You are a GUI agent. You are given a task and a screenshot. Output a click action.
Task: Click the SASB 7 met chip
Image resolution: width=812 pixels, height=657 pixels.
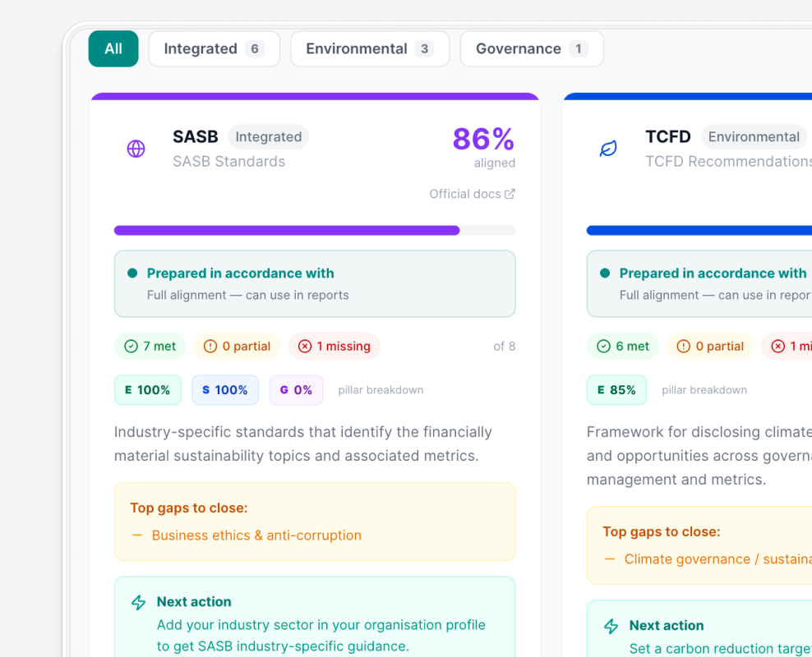(x=150, y=346)
